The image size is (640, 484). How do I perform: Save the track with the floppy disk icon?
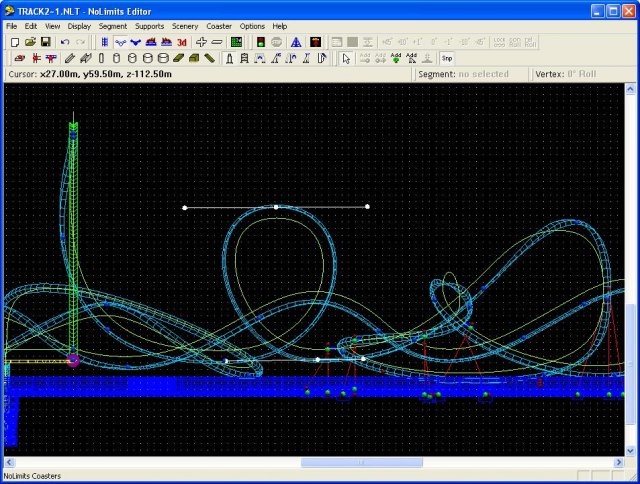45,42
